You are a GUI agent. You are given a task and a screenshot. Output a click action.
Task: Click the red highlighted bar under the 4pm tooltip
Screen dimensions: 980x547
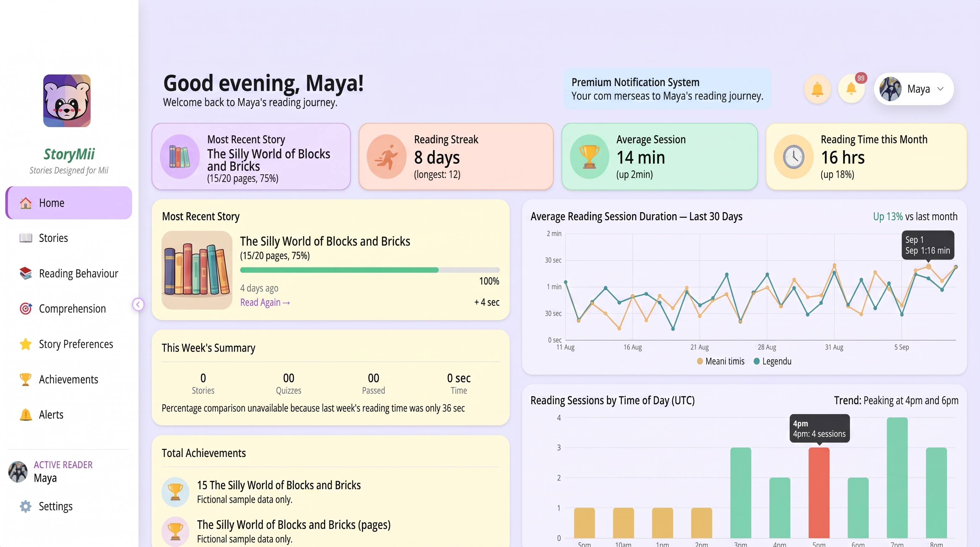pyautogui.click(x=819, y=493)
